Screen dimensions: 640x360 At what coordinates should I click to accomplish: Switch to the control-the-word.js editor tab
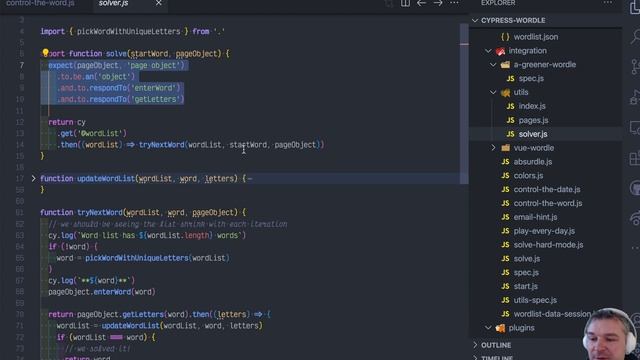click(40, 3)
